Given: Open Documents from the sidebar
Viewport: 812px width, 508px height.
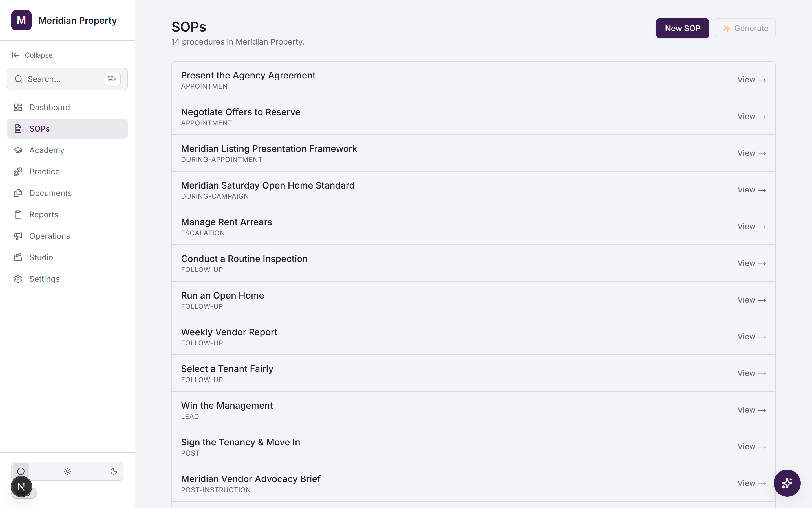Looking at the screenshot, I should tap(67, 193).
